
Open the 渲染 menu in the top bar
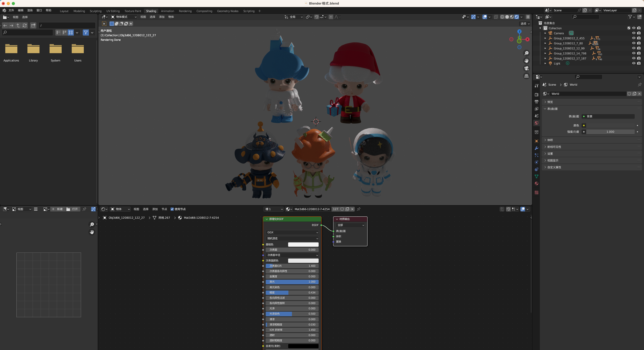(x=30, y=10)
